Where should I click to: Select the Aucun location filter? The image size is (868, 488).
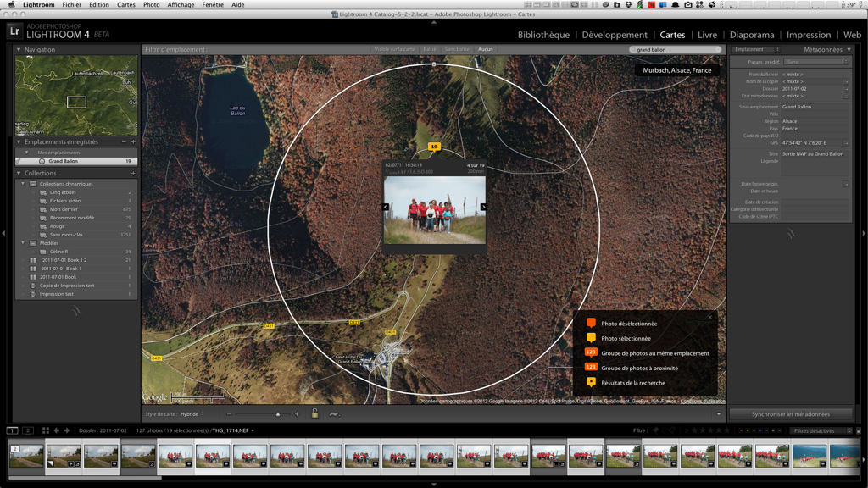486,49
